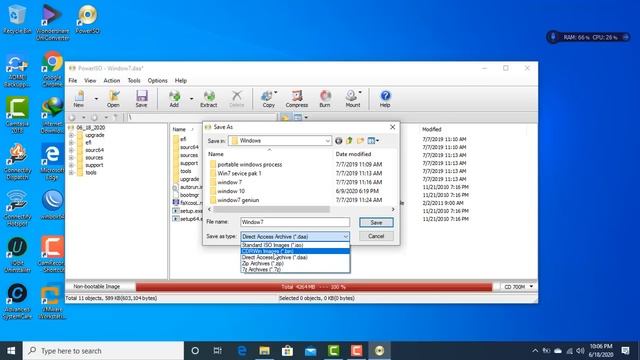The height and width of the screenshot is (360, 640).
Task: Sort by the Date modified column header
Action: [x=353, y=154]
